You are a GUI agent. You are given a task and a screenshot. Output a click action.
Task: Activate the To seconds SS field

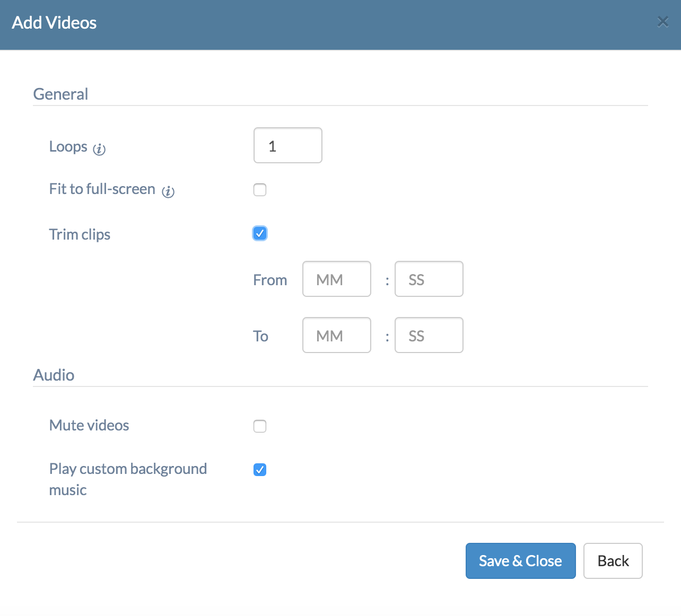(429, 335)
